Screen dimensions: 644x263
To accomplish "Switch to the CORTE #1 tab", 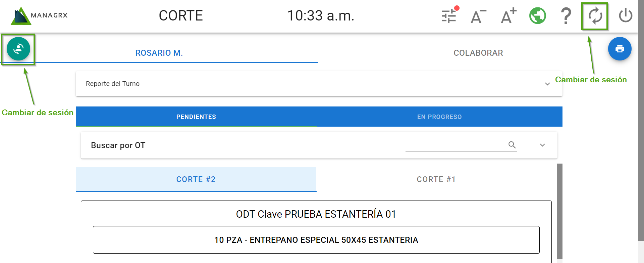I will pyautogui.click(x=436, y=179).
